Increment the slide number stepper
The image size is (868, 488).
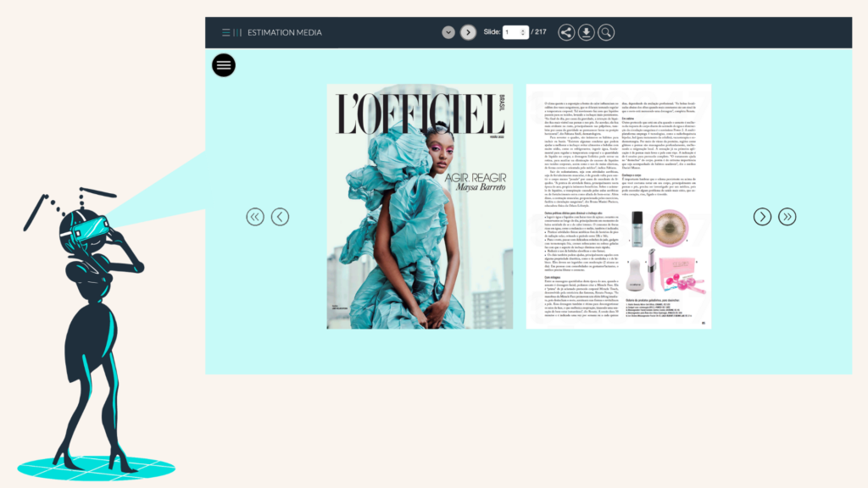pos(522,30)
